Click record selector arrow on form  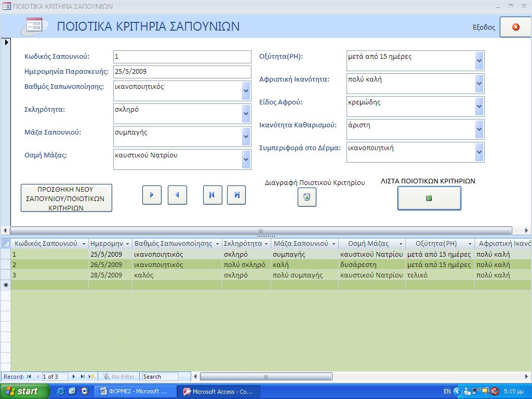(6, 43)
